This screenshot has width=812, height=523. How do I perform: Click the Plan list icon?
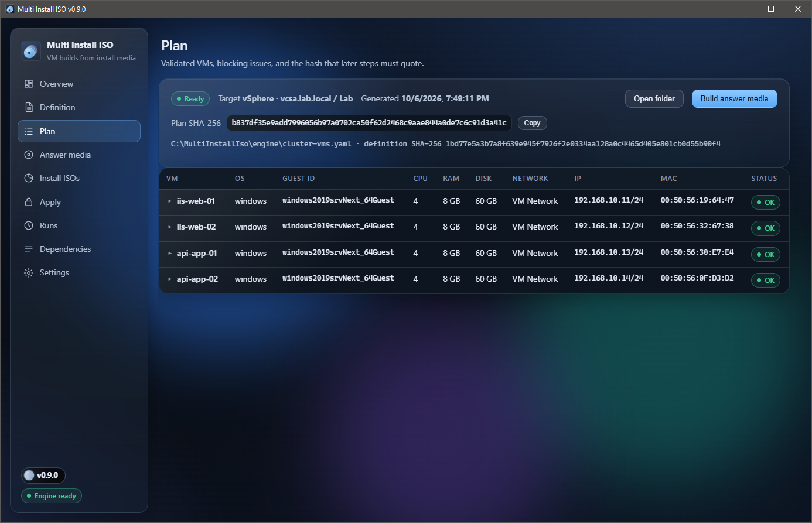coord(29,131)
